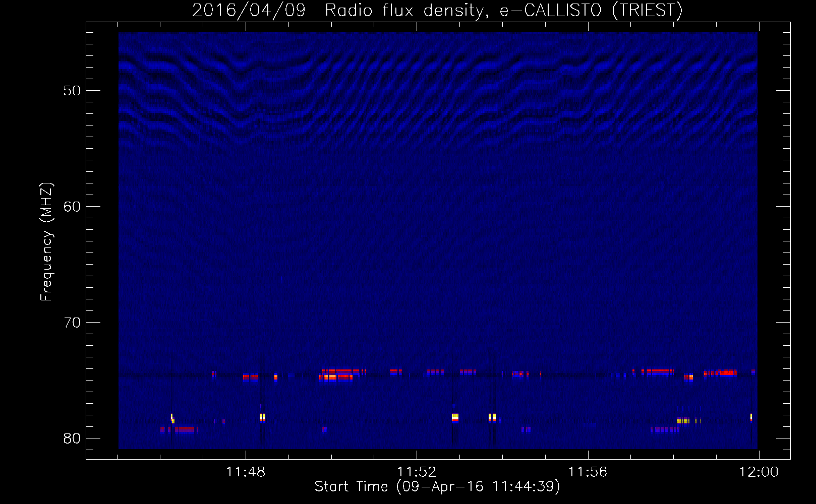Image resolution: width=816 pixels, height=504 pixels.
Task: Click the 11:52 time axis label
Action: click(417, 472)
